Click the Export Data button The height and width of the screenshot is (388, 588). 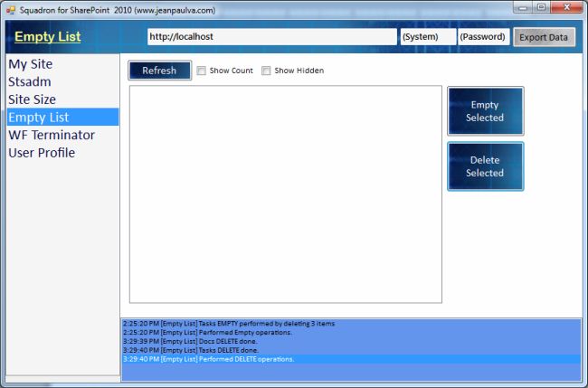pos(544,37)
